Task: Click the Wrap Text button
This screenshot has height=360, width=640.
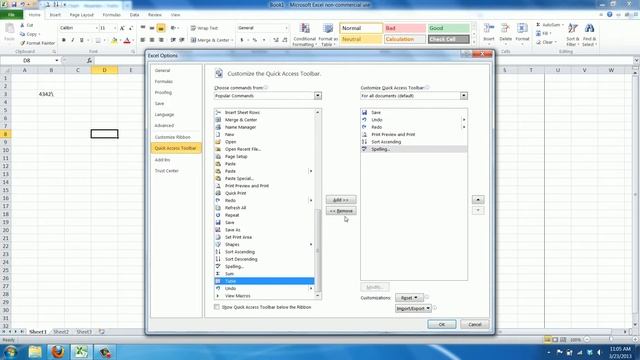Action: [204, 28]
